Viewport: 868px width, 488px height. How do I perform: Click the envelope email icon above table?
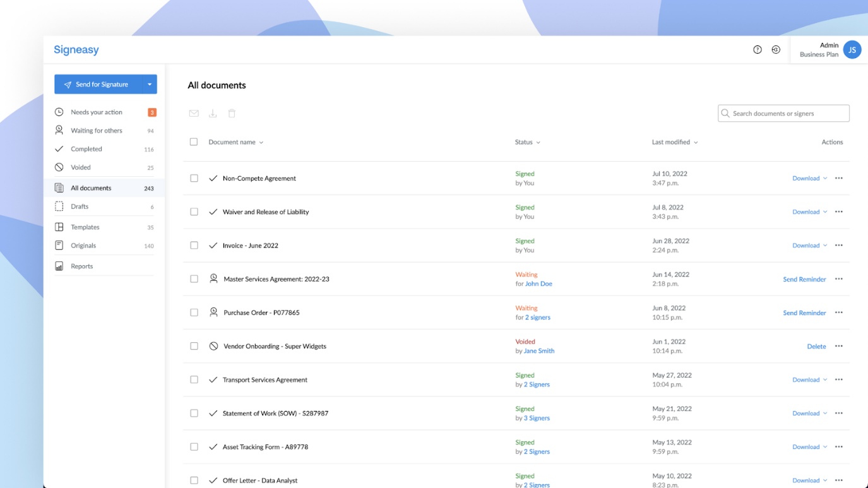click(x=194, y=114)
